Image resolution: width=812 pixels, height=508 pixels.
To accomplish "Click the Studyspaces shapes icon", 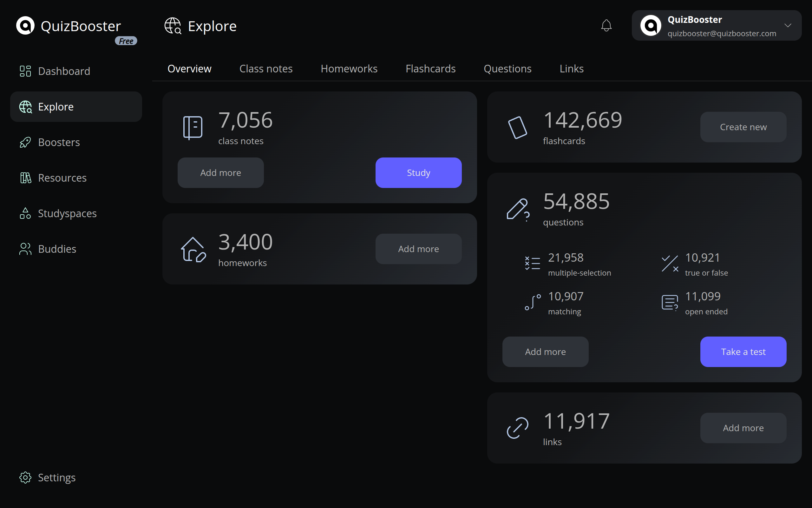I will 25,213.
